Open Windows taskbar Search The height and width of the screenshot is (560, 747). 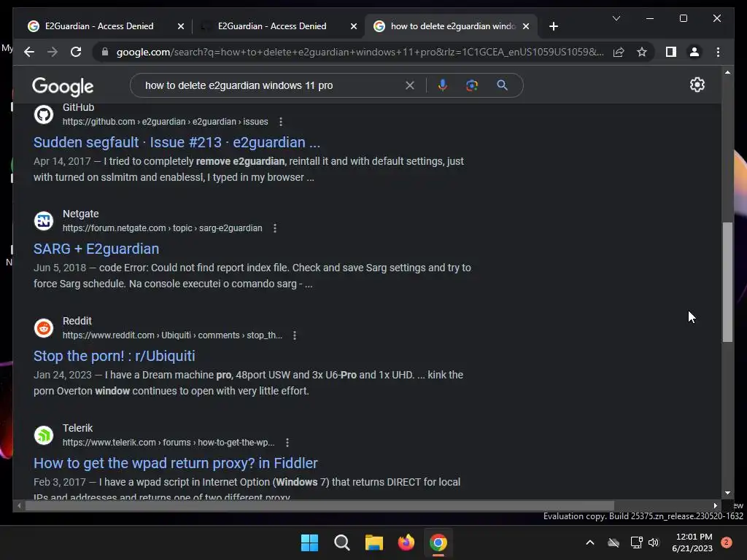pos(341,542)
